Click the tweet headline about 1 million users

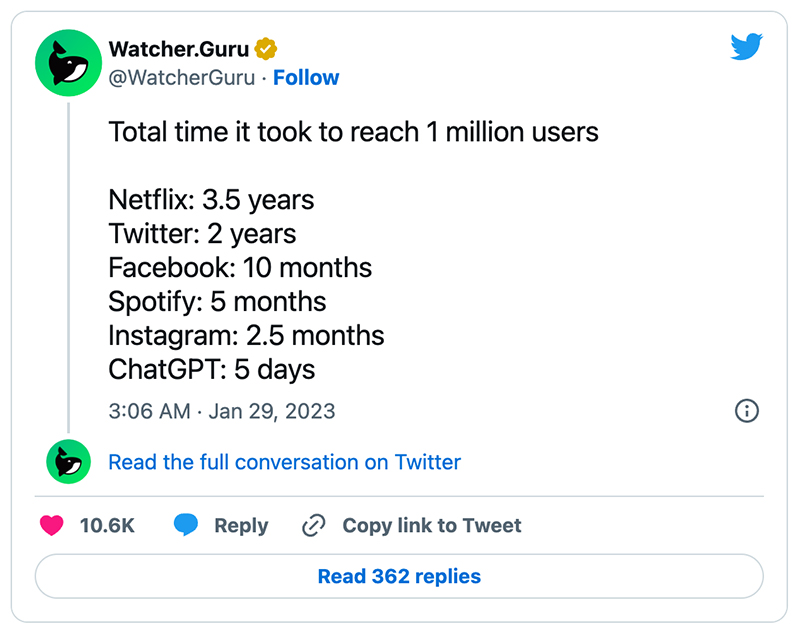click(x=354, y=132)
